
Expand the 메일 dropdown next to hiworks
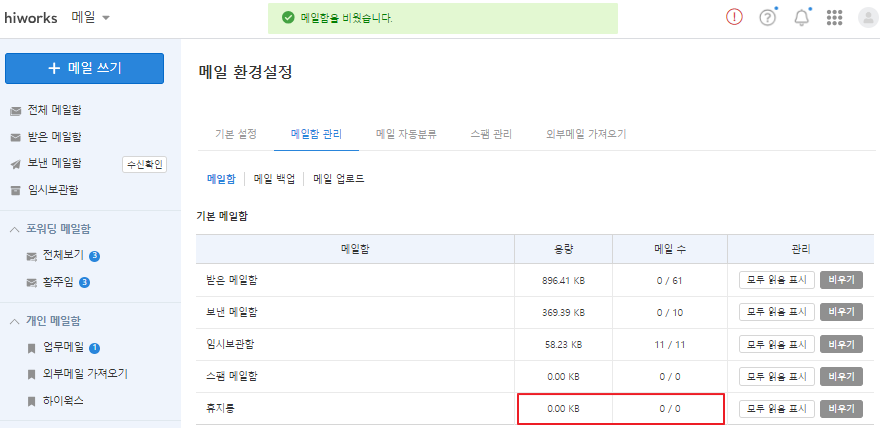coord(91,18)
